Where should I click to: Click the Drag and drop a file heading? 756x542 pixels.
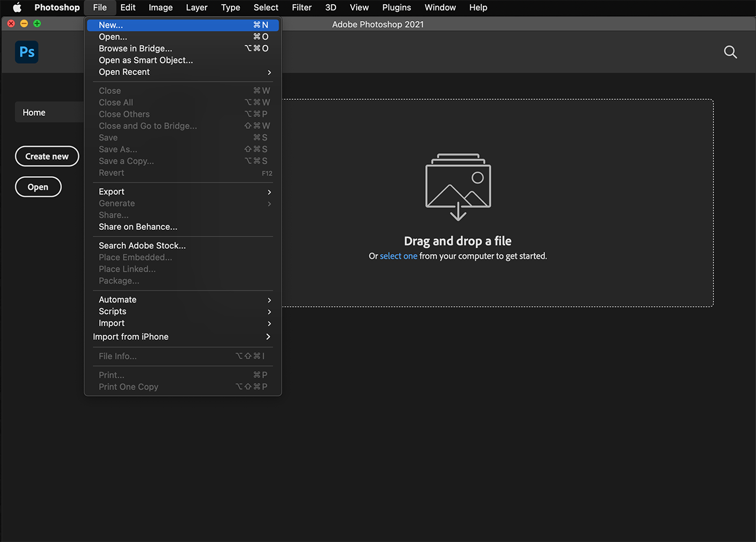[x=458, y=241]
